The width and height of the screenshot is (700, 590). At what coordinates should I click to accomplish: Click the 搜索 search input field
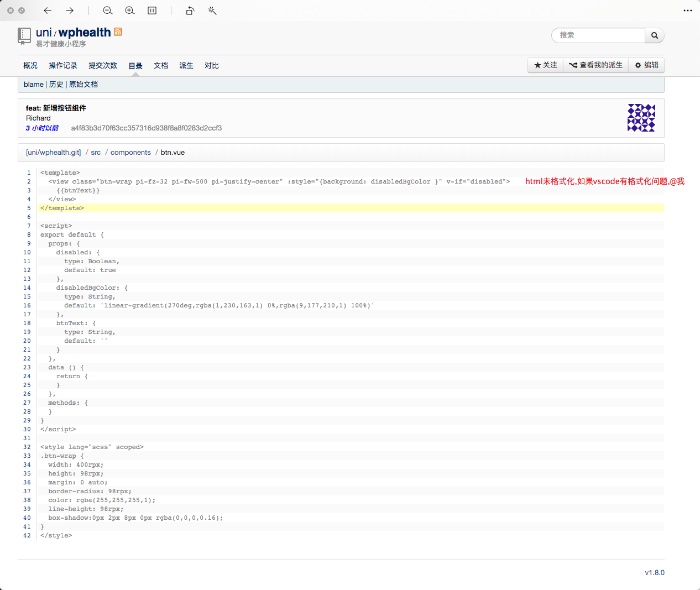599,35
